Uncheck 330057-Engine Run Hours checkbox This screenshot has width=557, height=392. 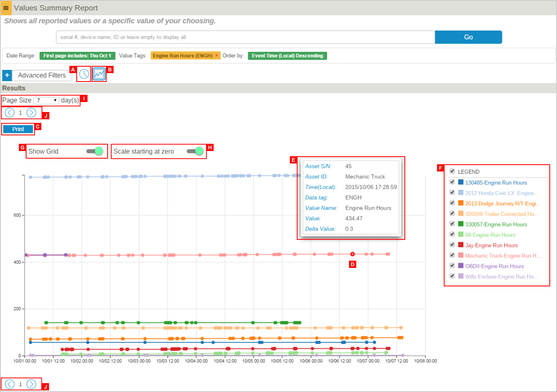click(x=452, y=224)
